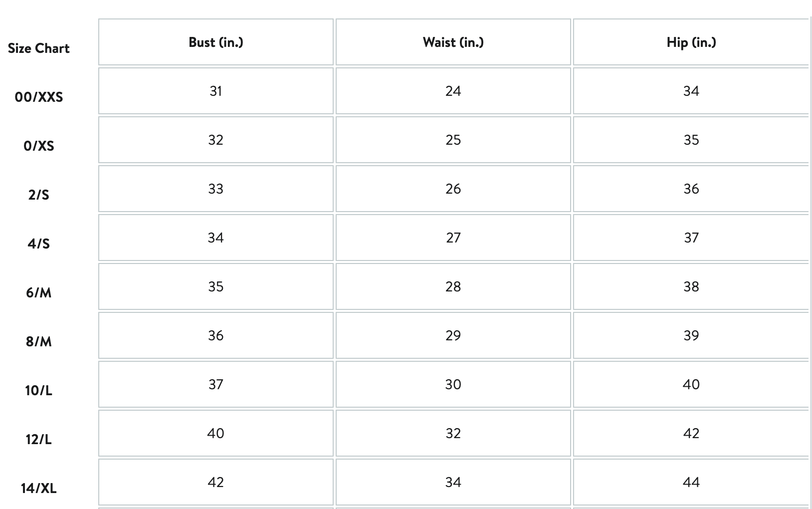Viewport: 812px width, 509px height.
Task: Select the hip cell for size 14/XL
Action: pos(691,482)
